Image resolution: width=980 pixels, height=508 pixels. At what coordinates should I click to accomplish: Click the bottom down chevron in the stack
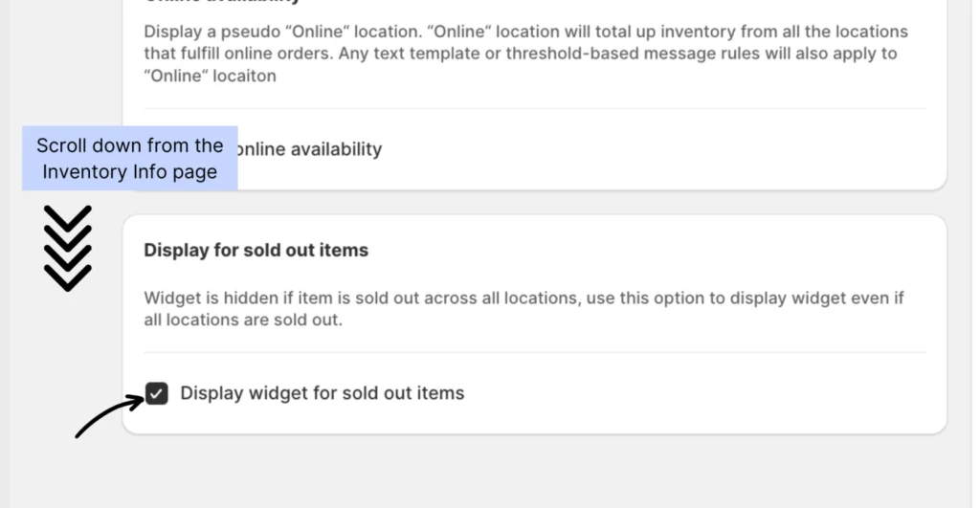(68, 277)
